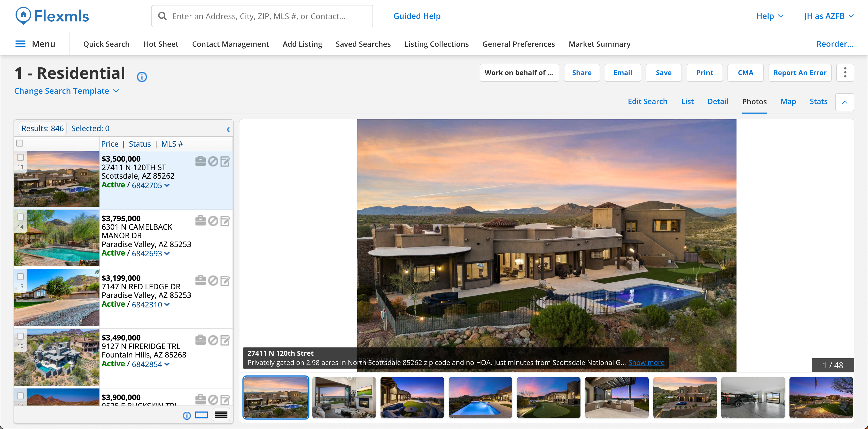This screenshot has width=868, height=429.
Task: Expand the chevron next to MLS 6842854
Action: click(x=167, y=364)
